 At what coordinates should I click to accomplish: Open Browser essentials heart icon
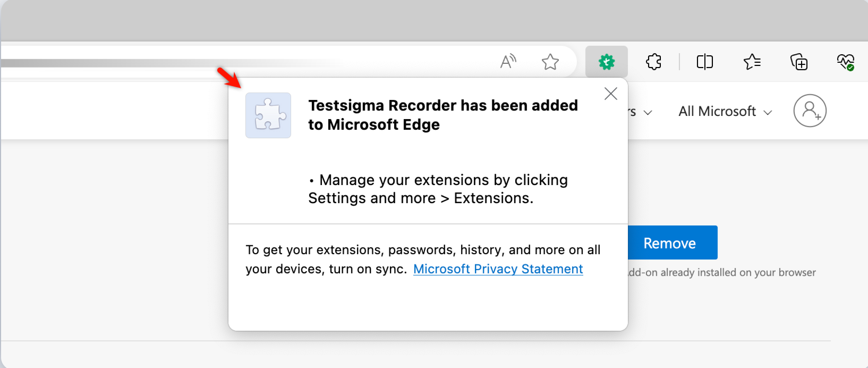pyautogui.click(x=846, y=62)
